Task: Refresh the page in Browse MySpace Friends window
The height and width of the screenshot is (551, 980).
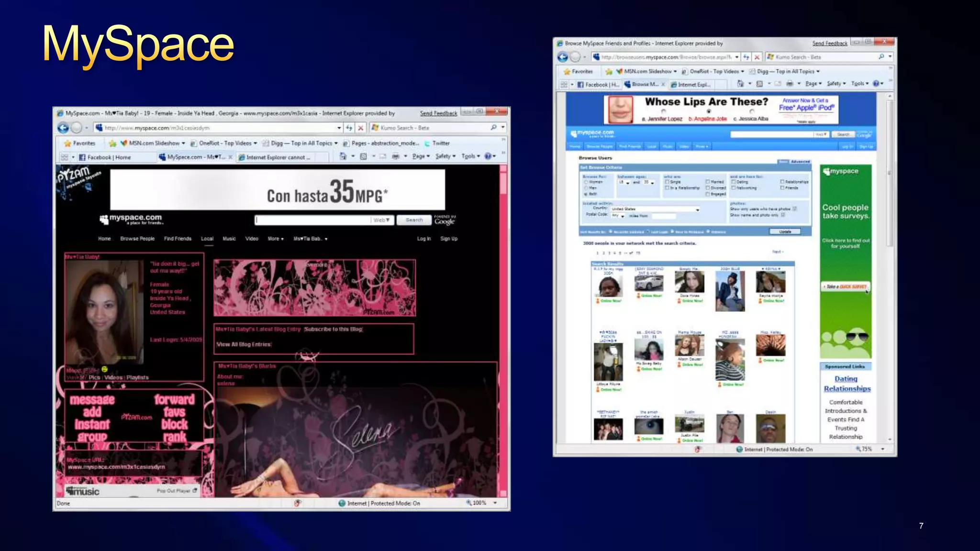Action: pyautogui.click(x=746, y=57)
